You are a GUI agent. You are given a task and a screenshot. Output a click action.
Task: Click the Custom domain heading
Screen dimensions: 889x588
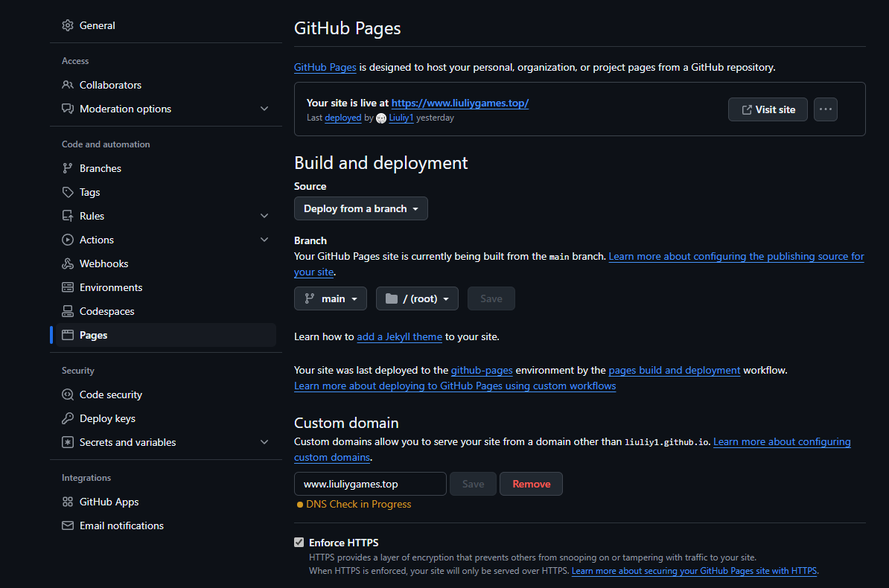[346, 423]
